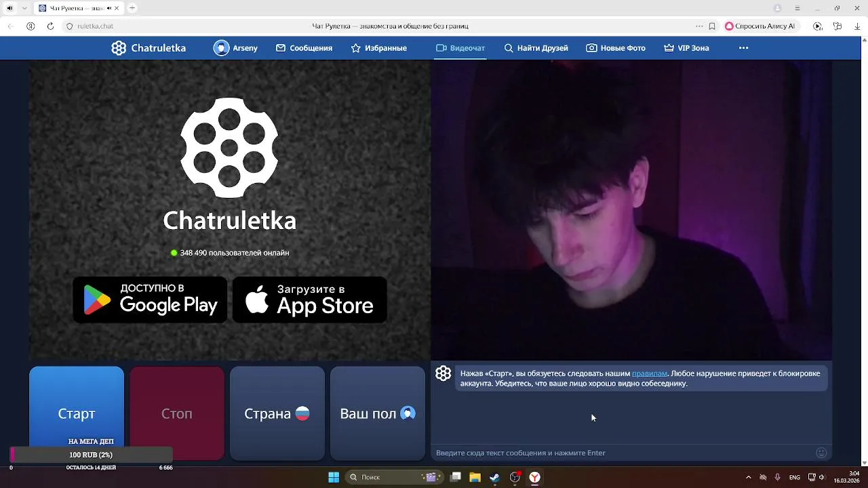Go back in browser history

click(x=11, y=26)
